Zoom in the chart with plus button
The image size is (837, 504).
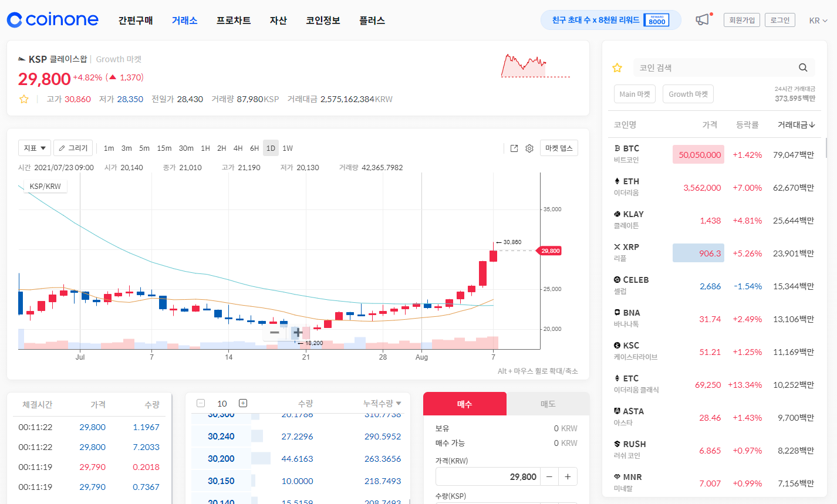298,333
